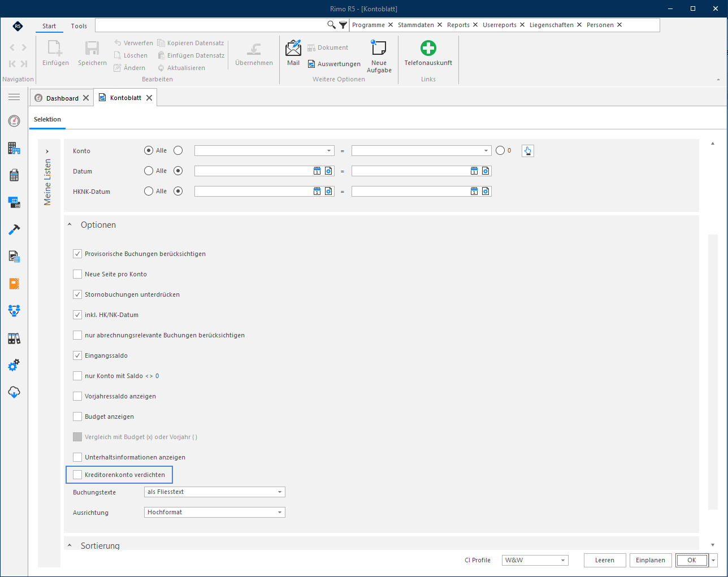
Task: Open the hammer tool sidebar icon
Action: pyautogui.click(x=14, y=229)
